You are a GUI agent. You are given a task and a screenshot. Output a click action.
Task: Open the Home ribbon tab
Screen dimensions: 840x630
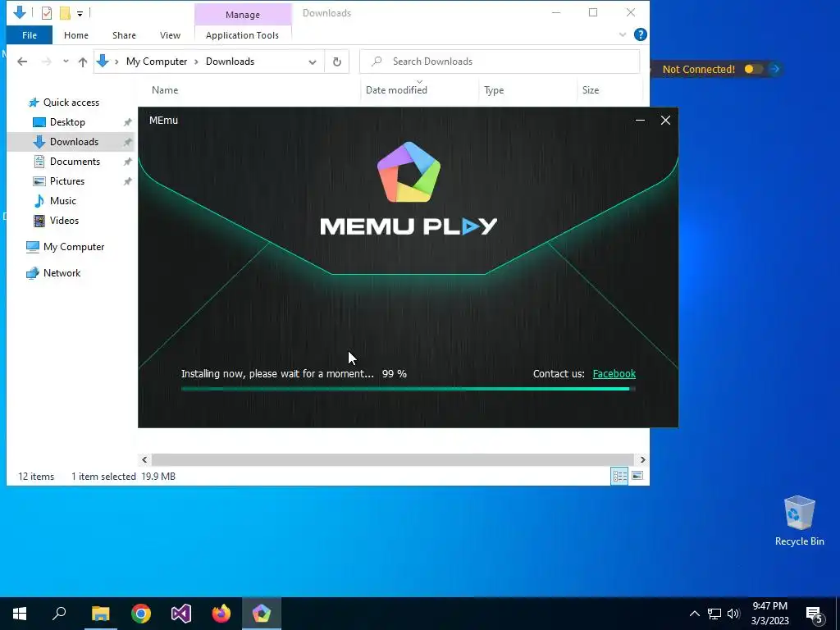(x=76, y=35)
